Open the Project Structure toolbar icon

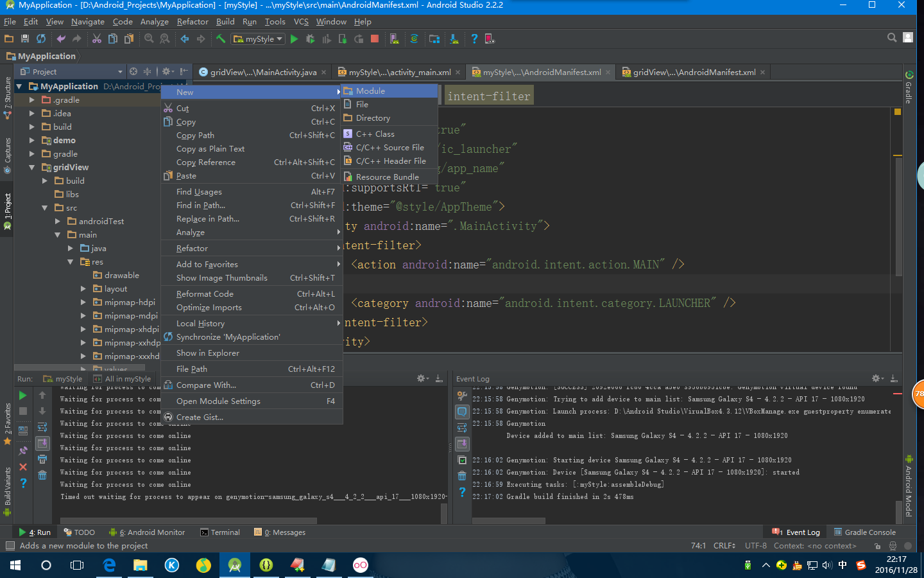(x=434, y=39)
